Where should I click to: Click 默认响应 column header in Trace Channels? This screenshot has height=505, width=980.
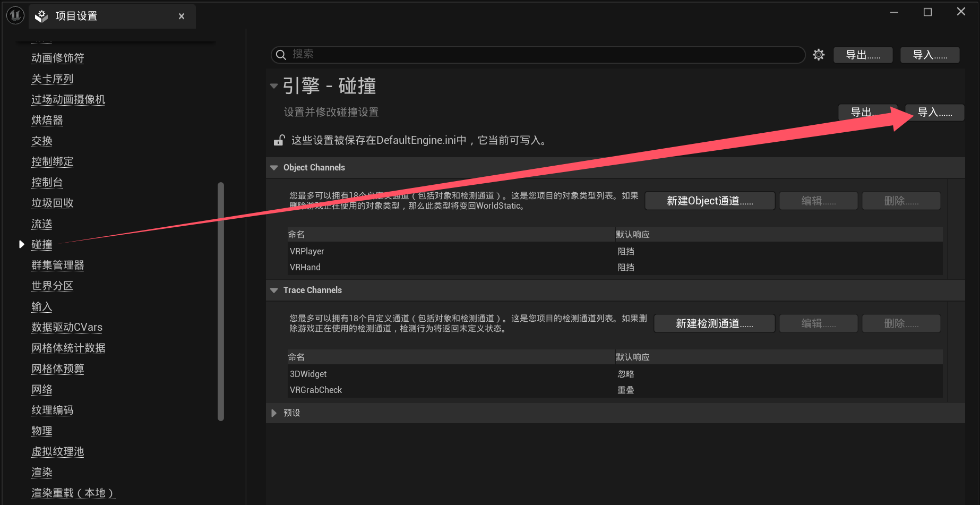(779, 357)
